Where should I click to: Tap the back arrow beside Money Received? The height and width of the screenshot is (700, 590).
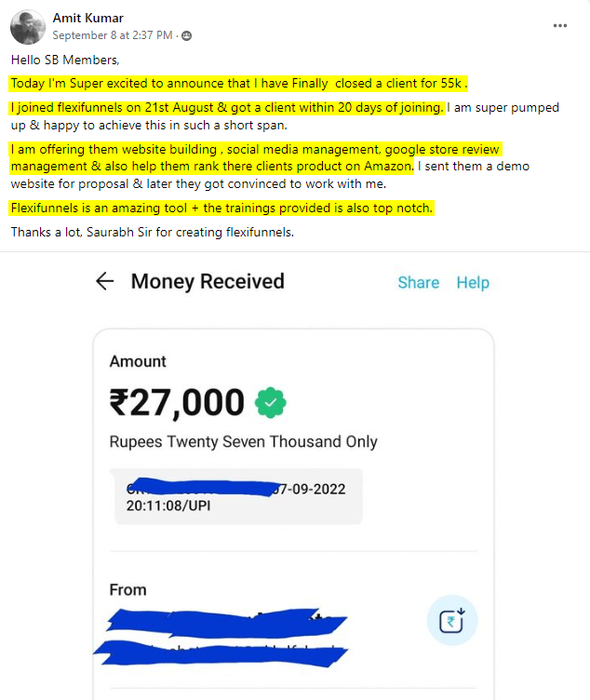point(105,282)
